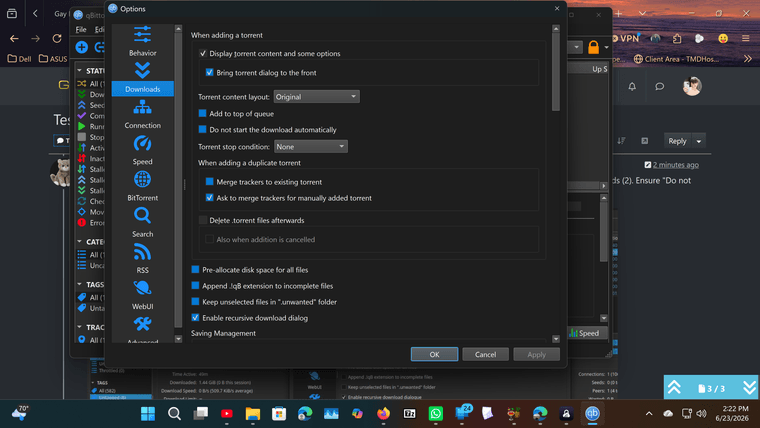The height and width of the screenshot is (428, 760).
Task: Open the Speed options section
Action: point(142,150)
